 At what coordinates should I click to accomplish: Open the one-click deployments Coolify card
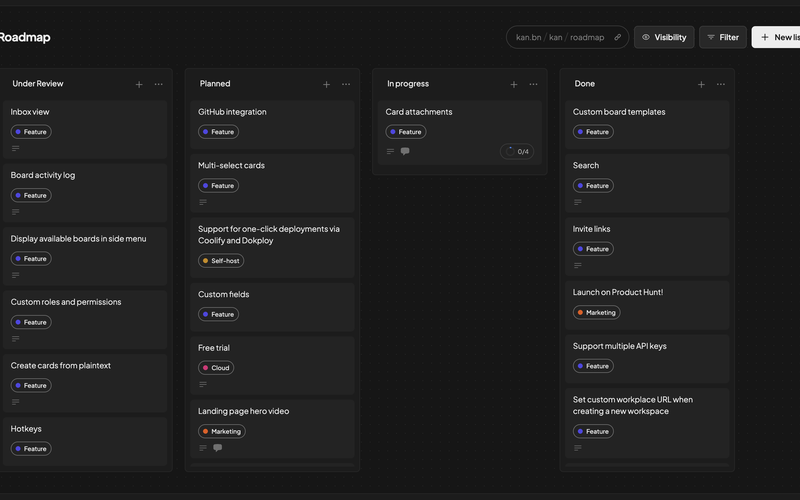[x=272, y=247]
